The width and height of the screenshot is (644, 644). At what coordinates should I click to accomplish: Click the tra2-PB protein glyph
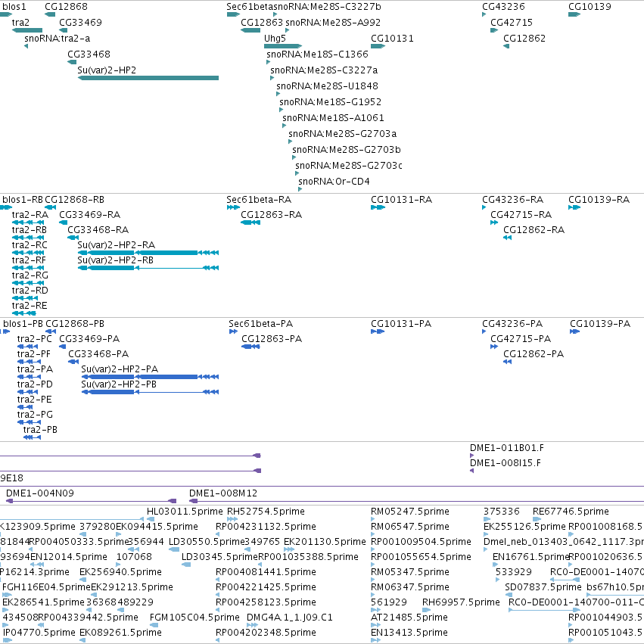tap(32, 437)
